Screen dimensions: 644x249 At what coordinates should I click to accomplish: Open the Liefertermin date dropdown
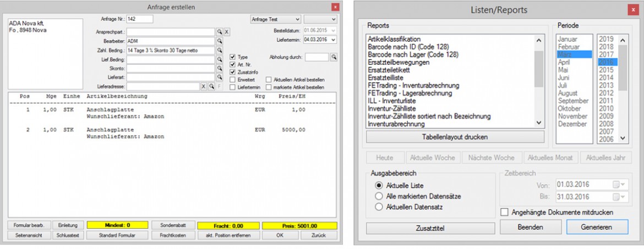click(334, 40)
